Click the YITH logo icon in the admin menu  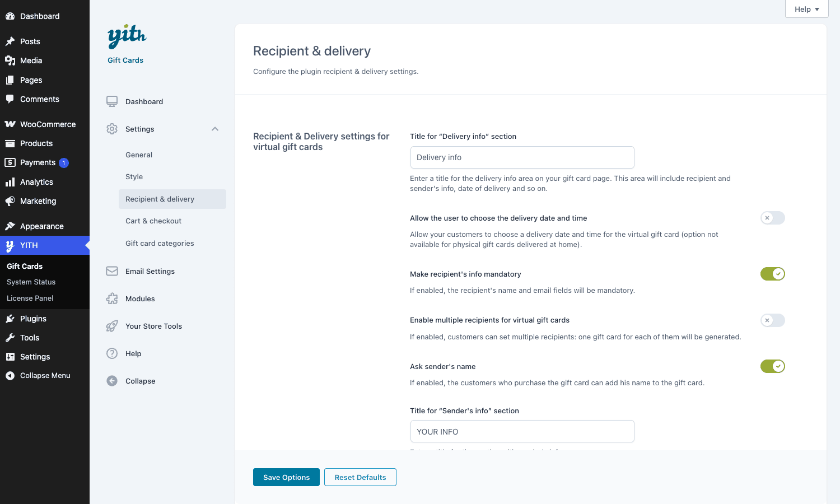(x=10, y=245)
